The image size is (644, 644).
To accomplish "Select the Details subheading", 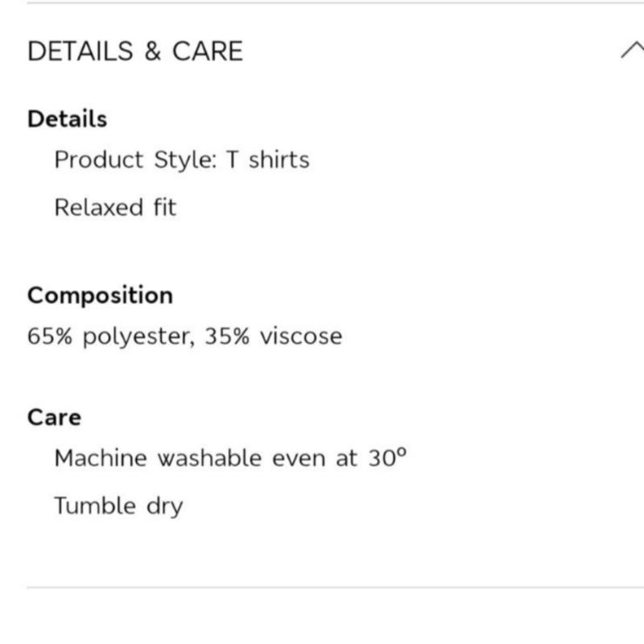I will click(x=67, y=119).
